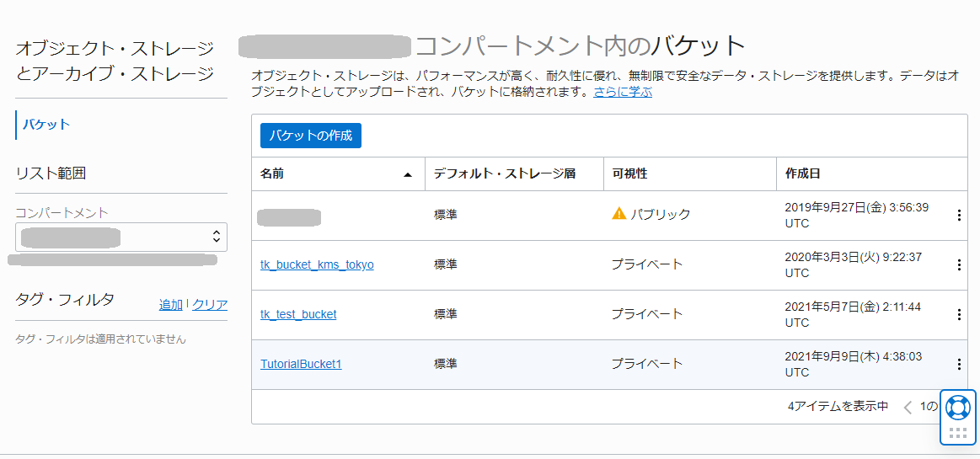Open kebab menu for the public bucket row
Viewport: 980px width, 459px height.
[958, 216]
